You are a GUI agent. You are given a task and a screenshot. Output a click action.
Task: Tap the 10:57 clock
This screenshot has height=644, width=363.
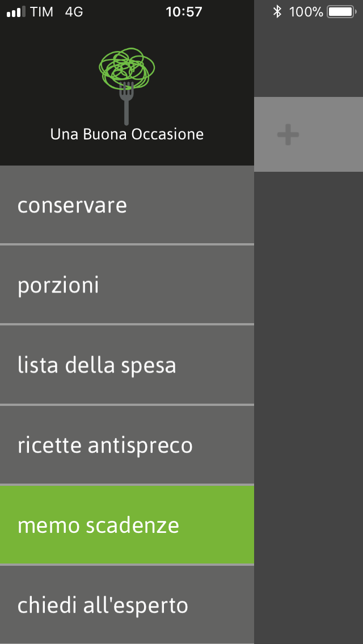184,12
